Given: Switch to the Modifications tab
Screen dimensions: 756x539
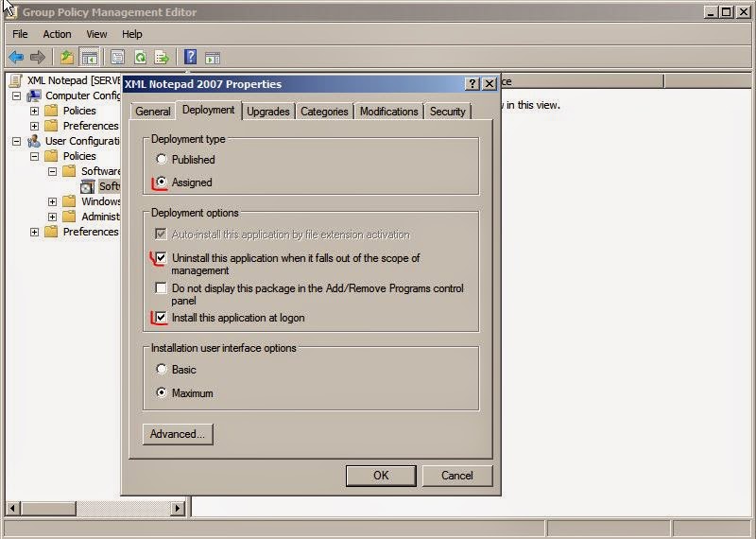Looking at the screenshot, I should click(388, 111).
